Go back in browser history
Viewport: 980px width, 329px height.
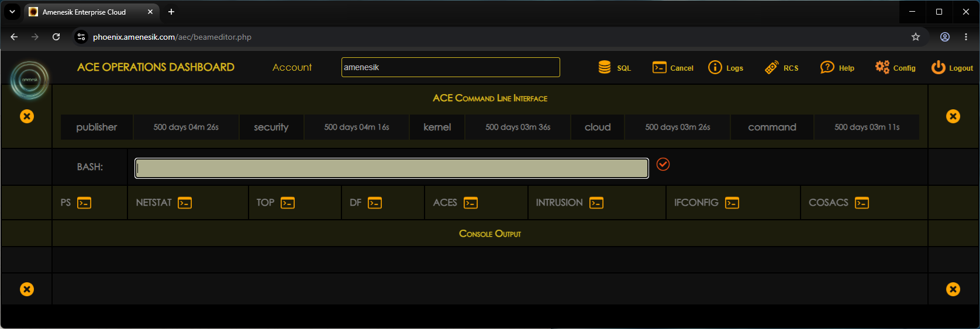14,37
